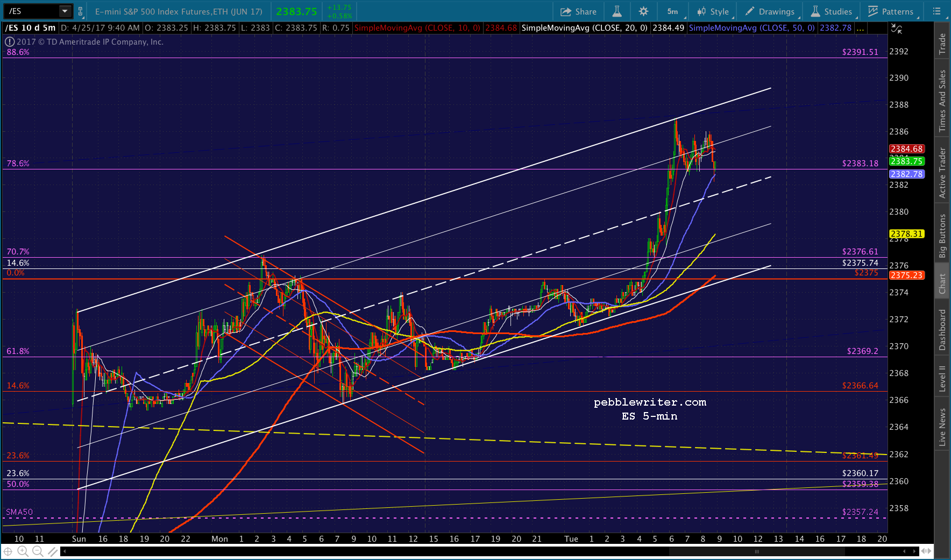951x560 pixels.
Task: Open the thinkScript flask icon
Action: tap(617, 11)
